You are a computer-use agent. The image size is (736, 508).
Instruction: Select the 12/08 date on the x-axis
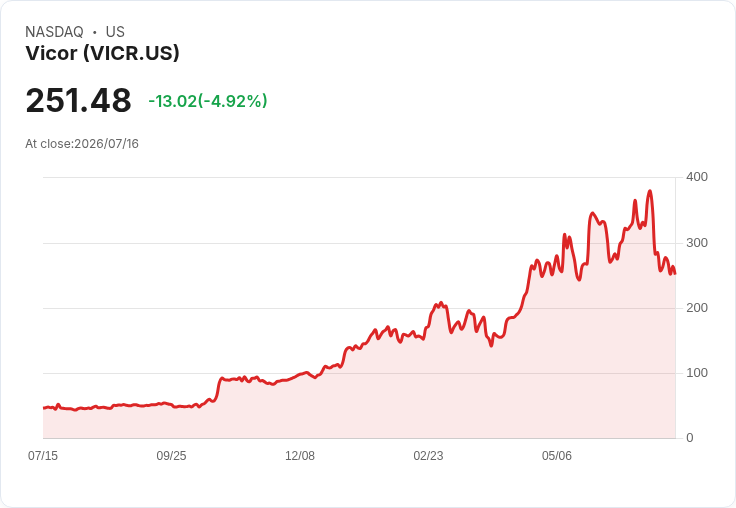300,456
